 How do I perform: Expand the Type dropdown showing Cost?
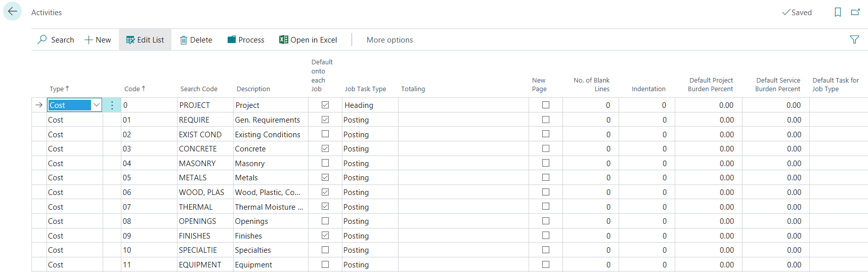point(96,105)
